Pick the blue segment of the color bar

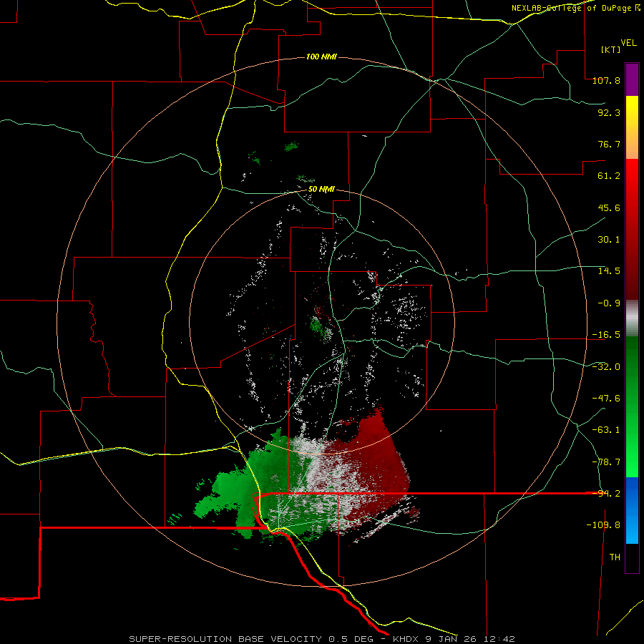tap(632, 510)
